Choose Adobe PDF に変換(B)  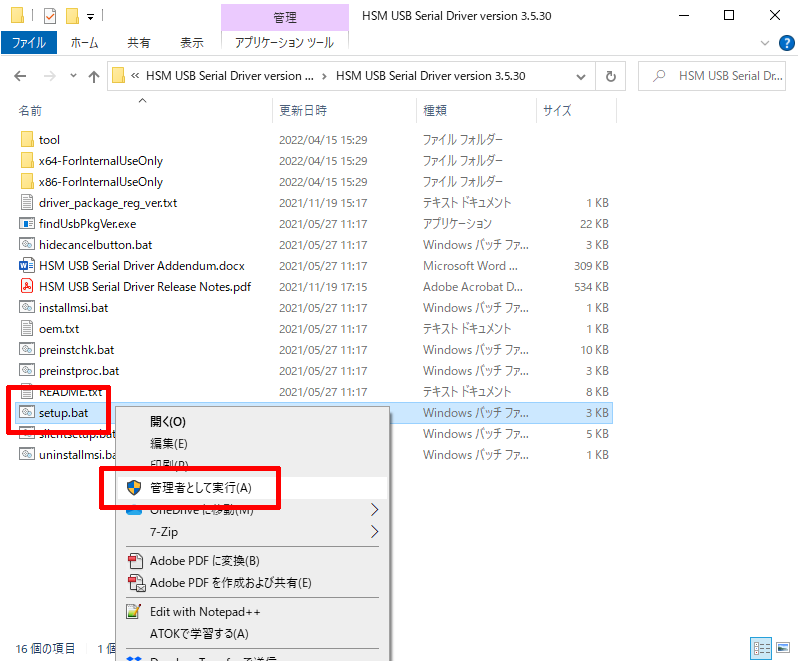click(x=253, y=561)
